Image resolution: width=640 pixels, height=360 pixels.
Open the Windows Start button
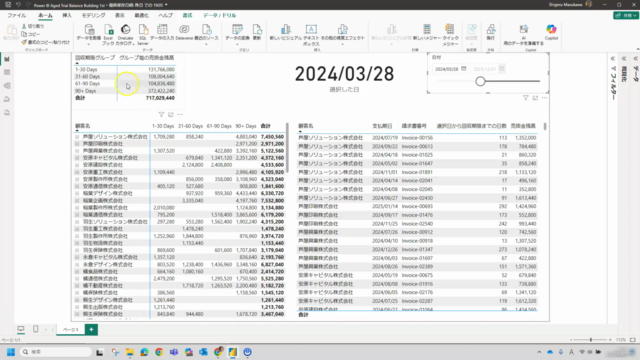click(11, 352)
